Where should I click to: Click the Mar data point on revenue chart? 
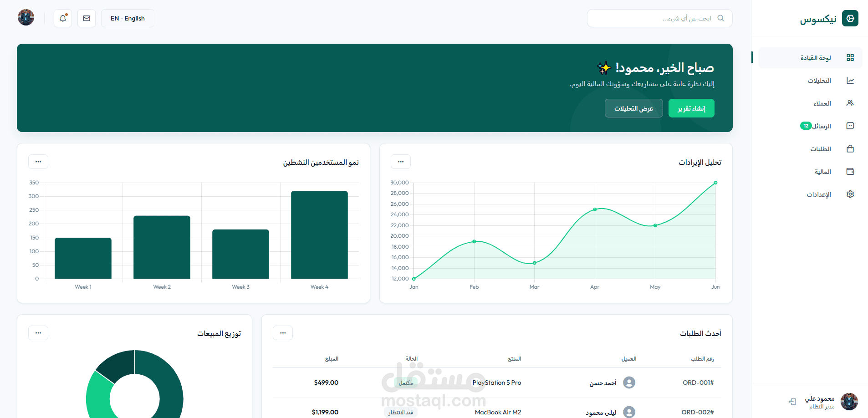(535, 263)
